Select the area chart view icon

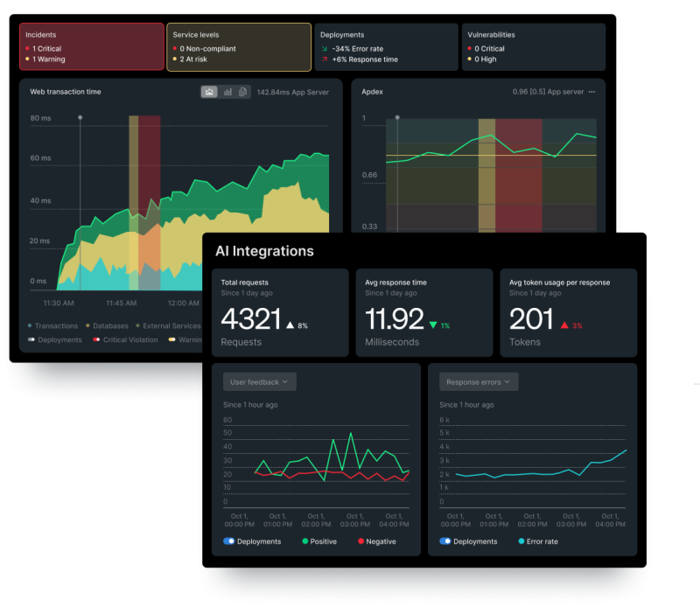[x=209, y=92]
